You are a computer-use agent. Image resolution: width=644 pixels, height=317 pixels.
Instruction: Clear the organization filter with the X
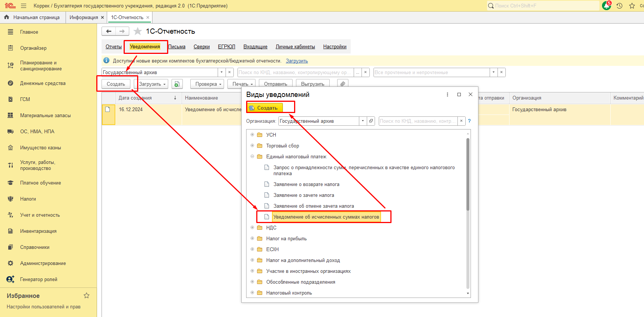[x=230, y=72]
